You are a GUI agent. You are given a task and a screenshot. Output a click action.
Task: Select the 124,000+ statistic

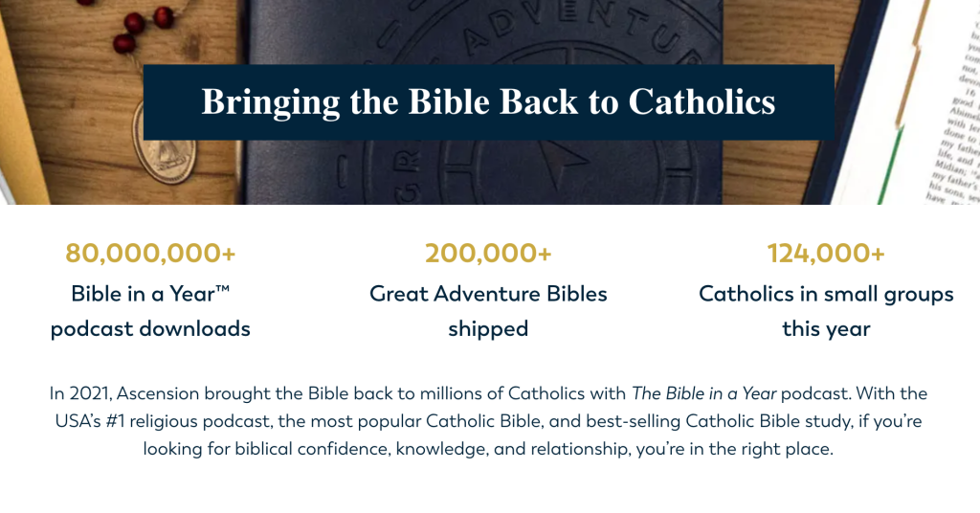[826, 254]
